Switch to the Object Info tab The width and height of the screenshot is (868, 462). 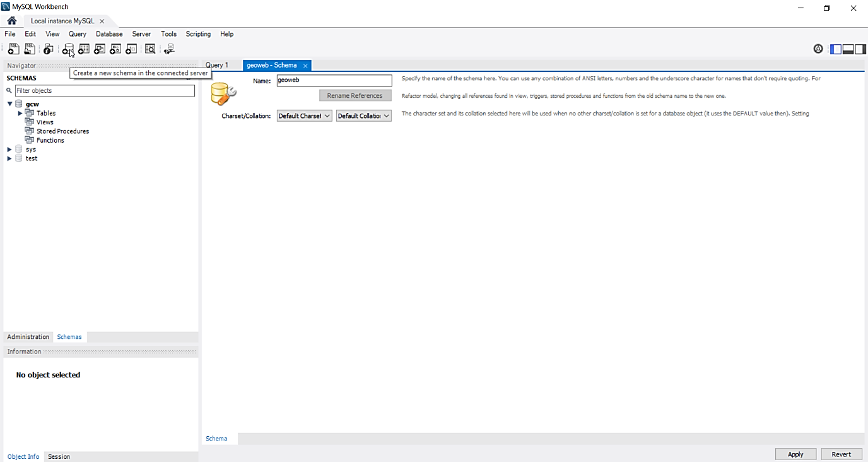pos(23,456)
